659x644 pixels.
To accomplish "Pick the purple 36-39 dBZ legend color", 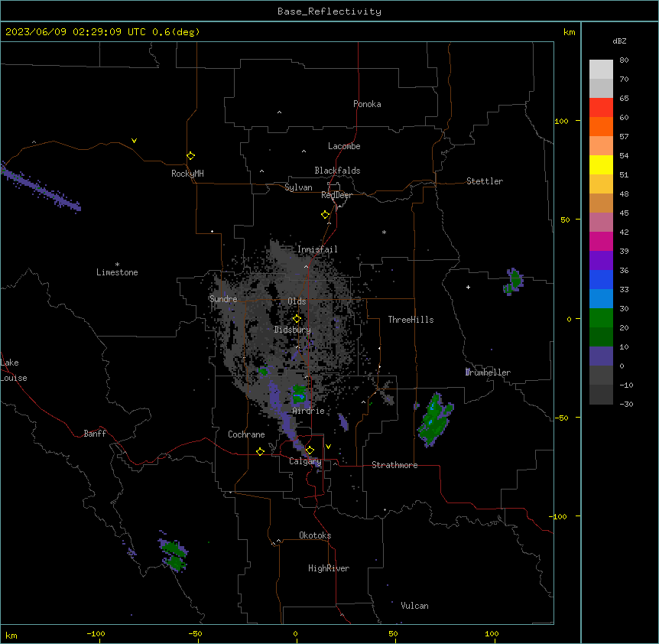I will [x=601, y=261].
